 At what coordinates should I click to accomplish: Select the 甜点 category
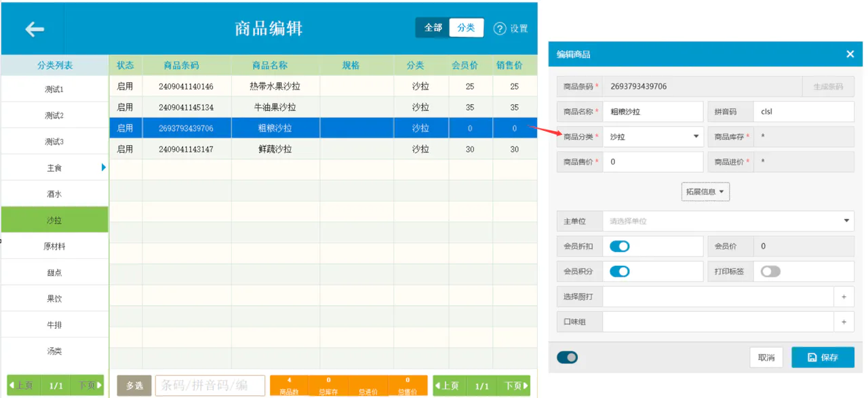[x=54, y=273]
